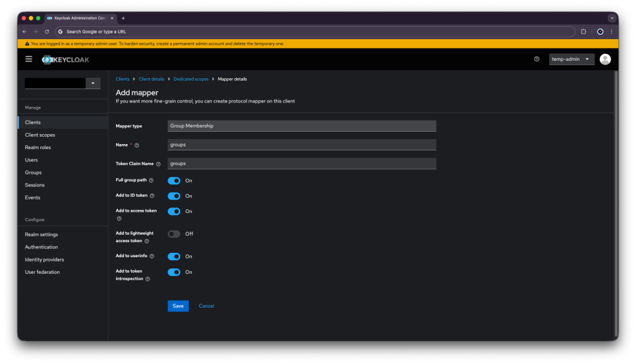
Task: Open the hamburger navigation menu
Action: pyautogui.click(x=29, y=59)
